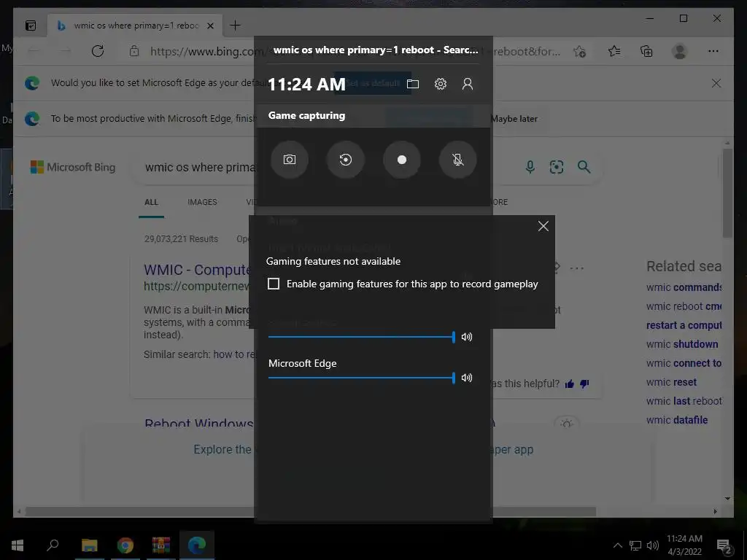This screenshot has height=560, width=747.
Task: Open related search wmic shutdown
Action: pos(682,344)
